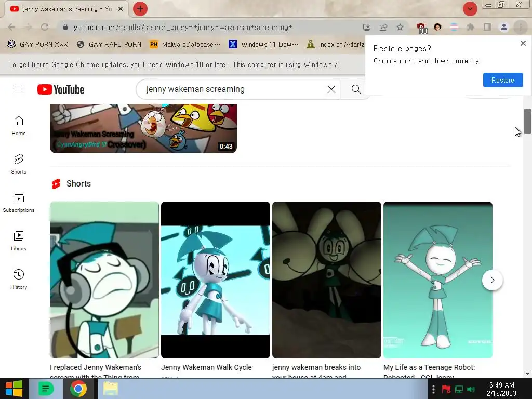
Task: Click the red extension icon with badge 33
Action: (x=421, y=28)
